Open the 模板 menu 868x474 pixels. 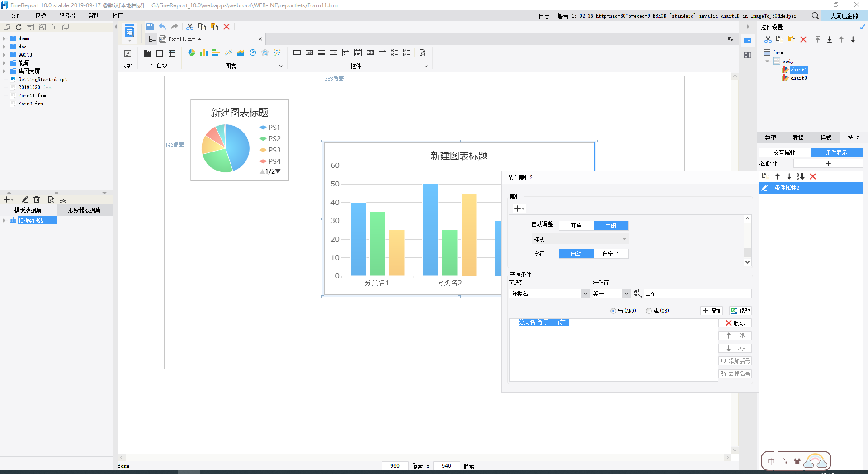[x=41, y=15]
